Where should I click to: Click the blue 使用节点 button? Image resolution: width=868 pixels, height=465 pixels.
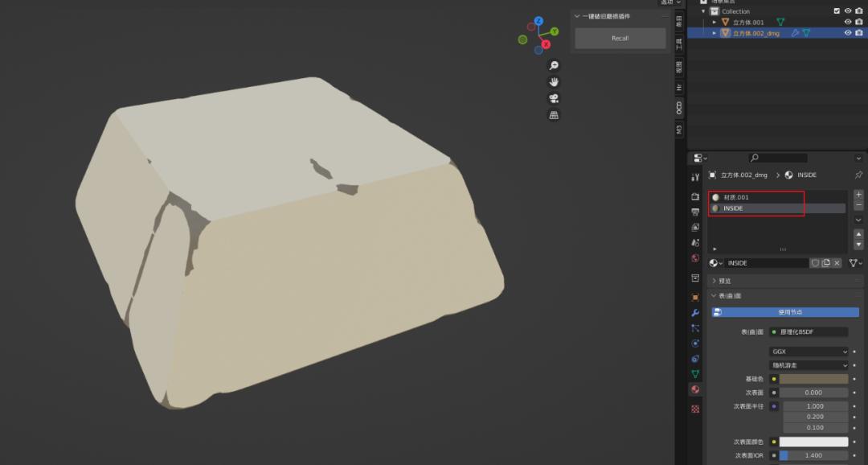point(785,312)
